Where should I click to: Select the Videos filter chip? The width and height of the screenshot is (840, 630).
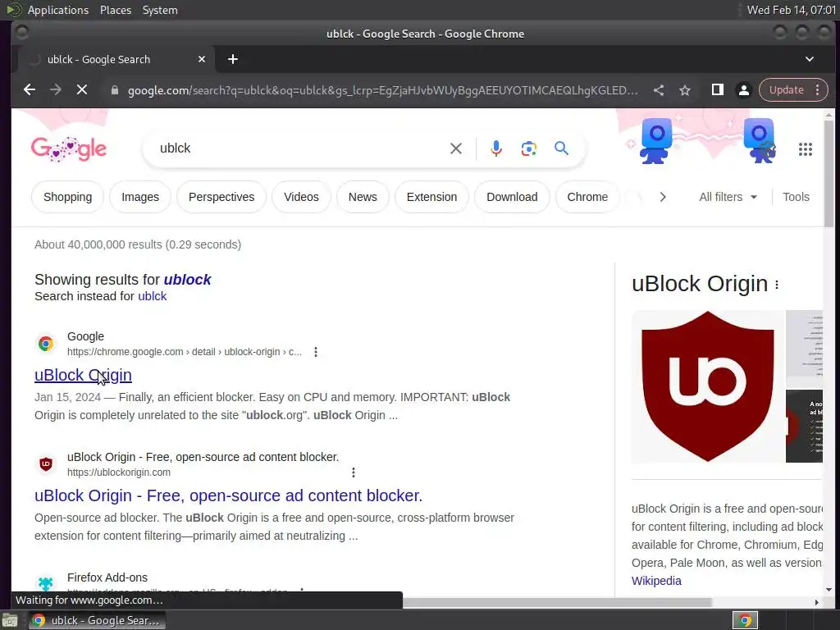[301, 197]
